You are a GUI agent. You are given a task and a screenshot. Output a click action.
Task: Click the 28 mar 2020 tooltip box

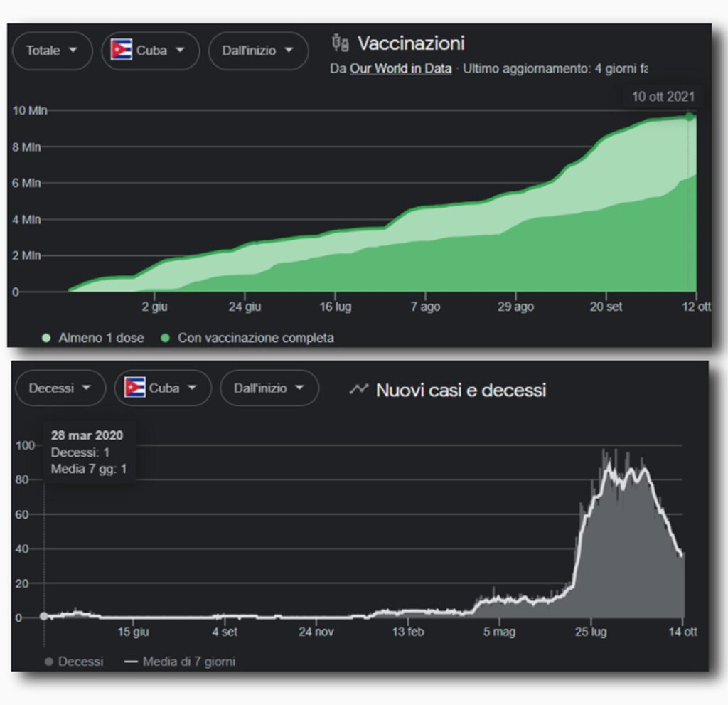(x=88, y=452)
